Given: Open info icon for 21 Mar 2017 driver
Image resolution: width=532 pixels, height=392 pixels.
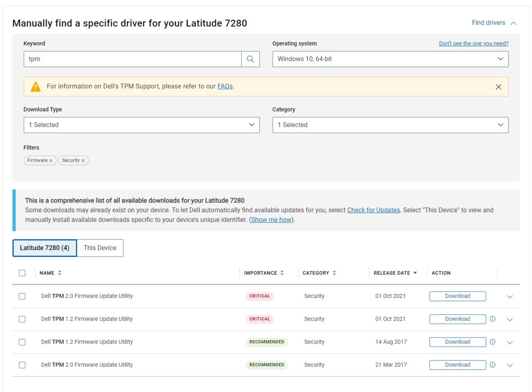Looking at the screenshot, I should tap(493, 365).
